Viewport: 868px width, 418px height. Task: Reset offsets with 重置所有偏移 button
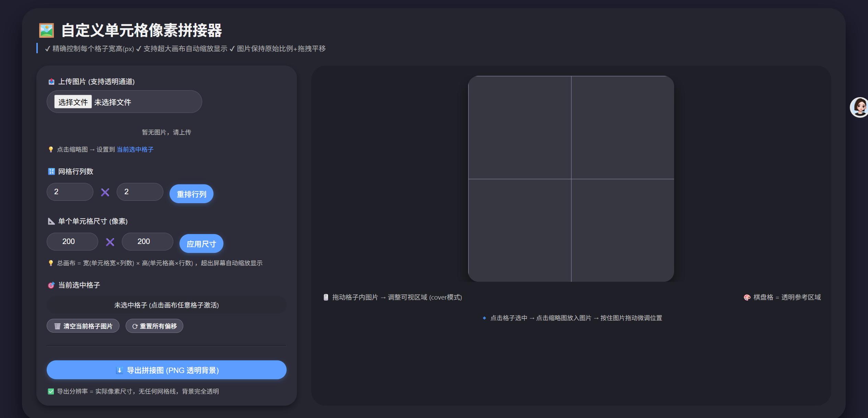click(x=154, y=326)
